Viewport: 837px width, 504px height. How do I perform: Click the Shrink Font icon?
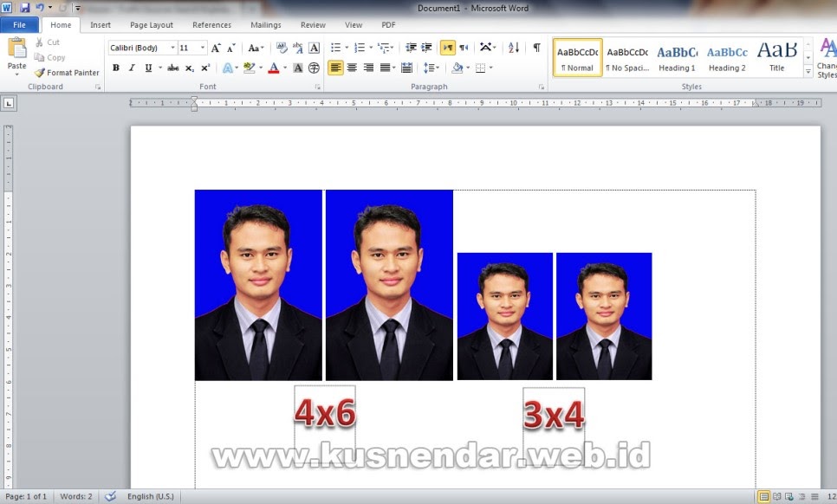click(x=231, y=48)
